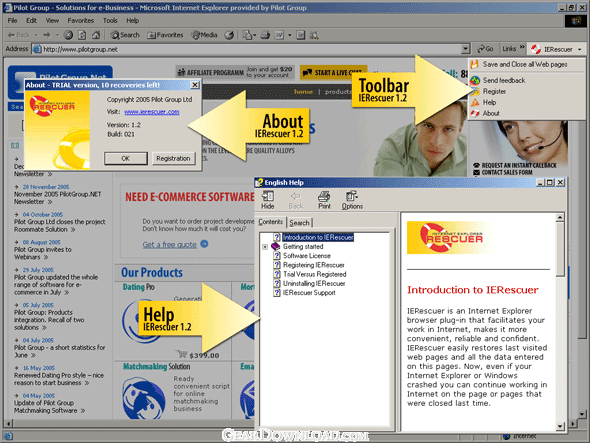Click the Get a free quote link

pyautogui.click(x=169, y=245)
